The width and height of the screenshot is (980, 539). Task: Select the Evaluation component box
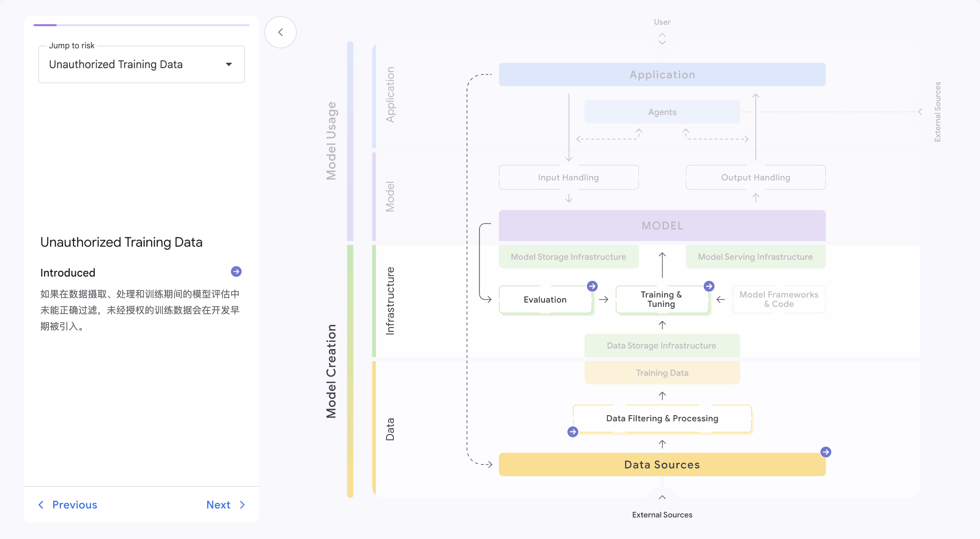[x=545, y=300]
